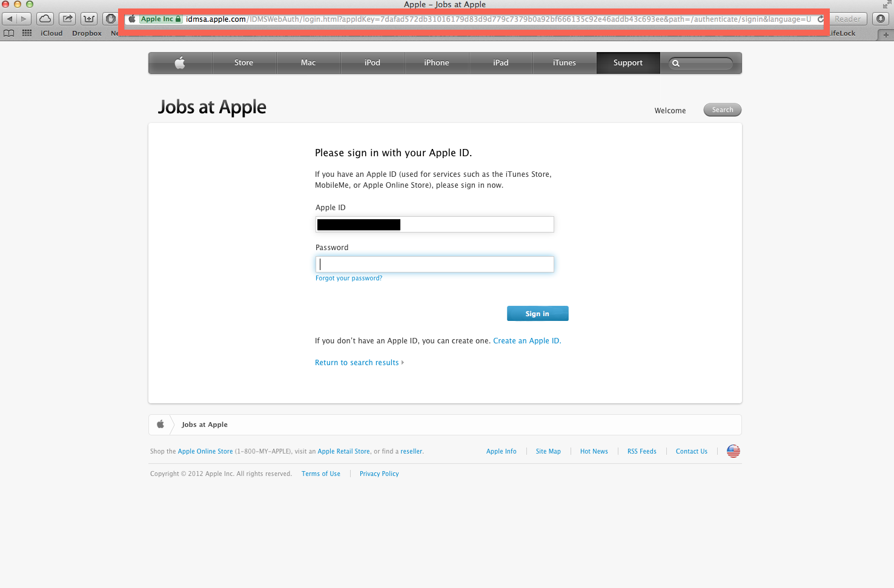The height and width of the screenshot is (588, 894).
Task: Click the magnifier icon in the nav search box
Action: pyautogui.click(x=676, y=63)
